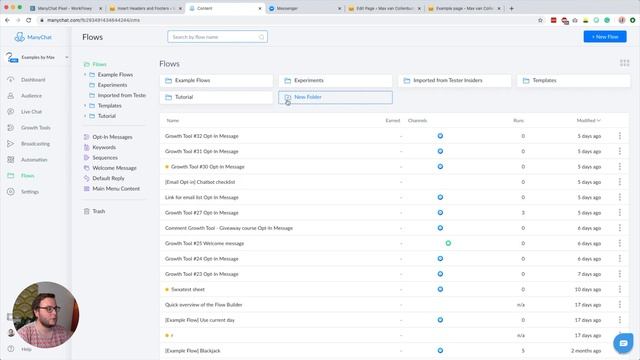Click the Settings gear icon
This screenshot has height=360, width=640.
(x=11, y=191)
